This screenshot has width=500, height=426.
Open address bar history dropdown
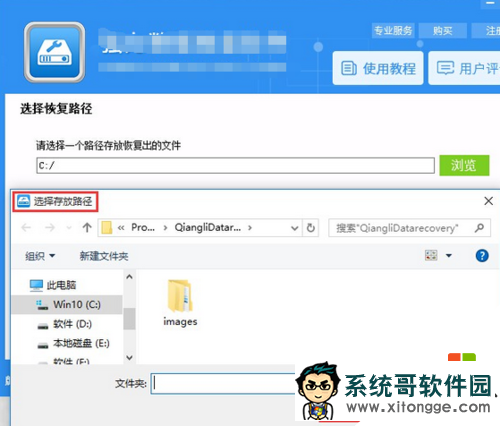(x=294, y=228)
